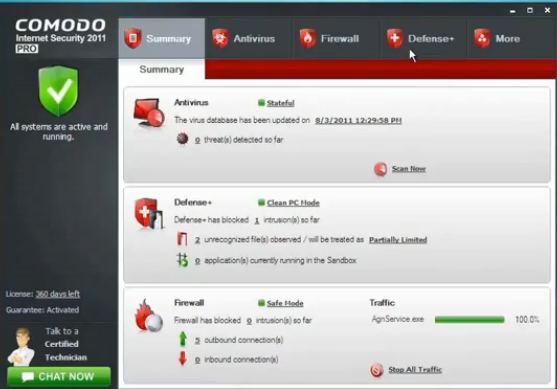Click the 0 Sandbox applications count

[x=198, y=261]
